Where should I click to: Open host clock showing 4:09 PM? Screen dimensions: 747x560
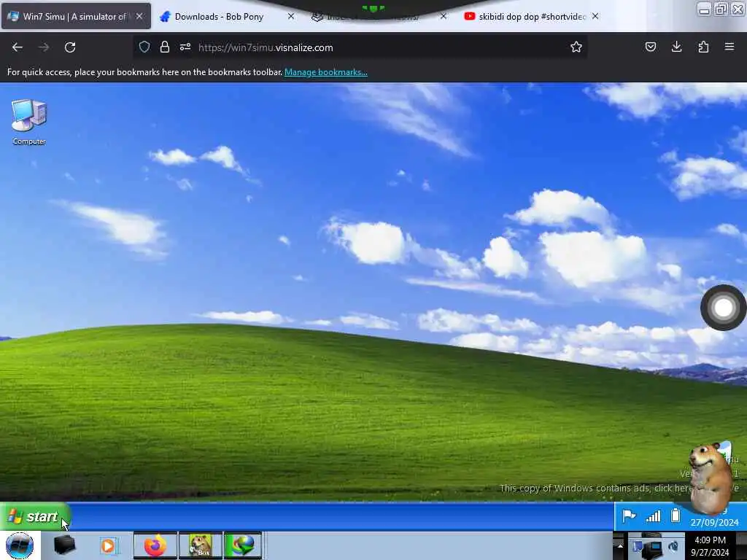point(710,546)
